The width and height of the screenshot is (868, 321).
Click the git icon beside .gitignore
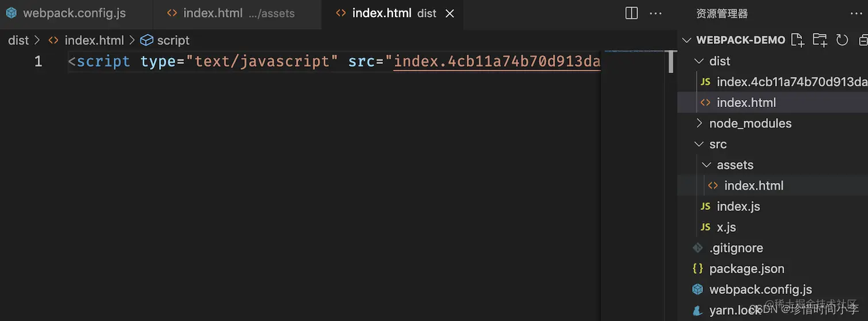coord(698,247)
